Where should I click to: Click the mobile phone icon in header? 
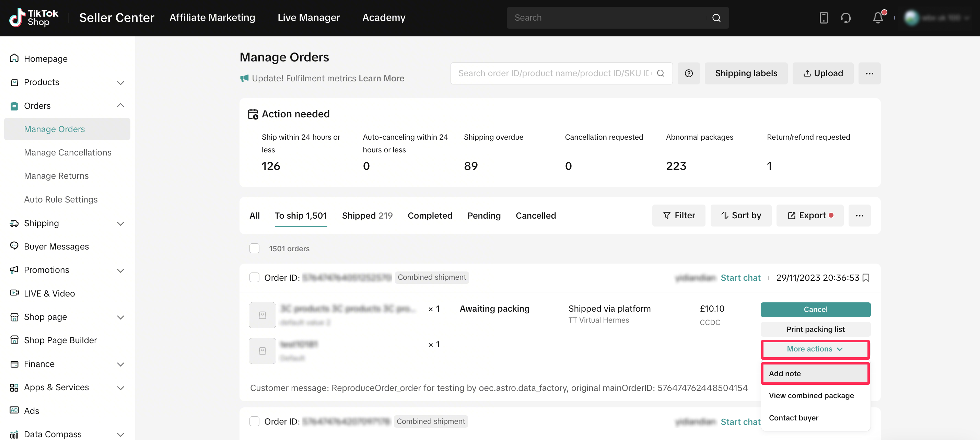tap(824, 18)
